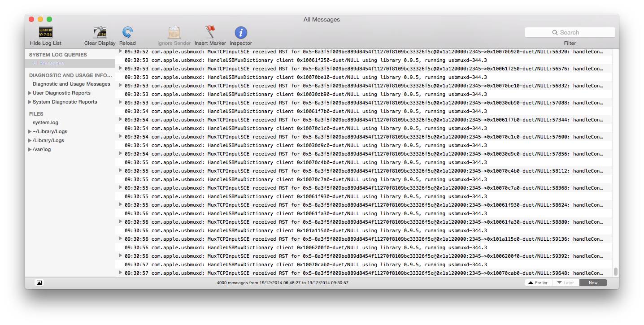Select the HandleUSBMuxDictionary row for client 0x10070c1c0

[364, 128]
